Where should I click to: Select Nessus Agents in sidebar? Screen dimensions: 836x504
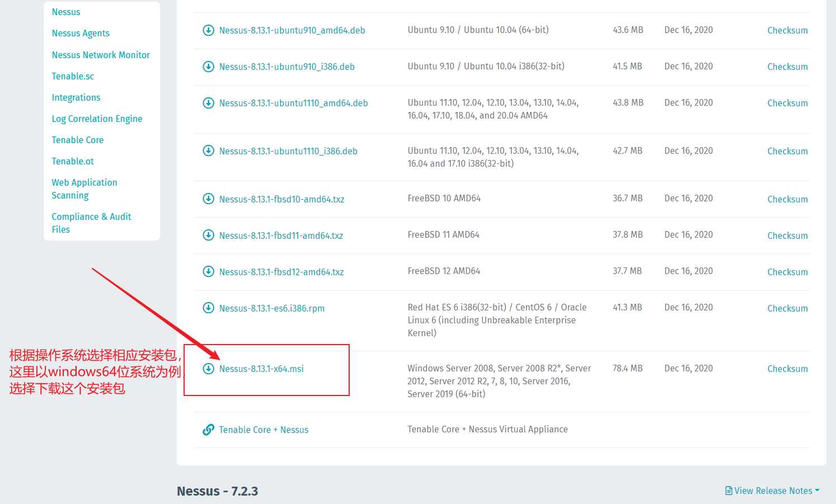81,33
